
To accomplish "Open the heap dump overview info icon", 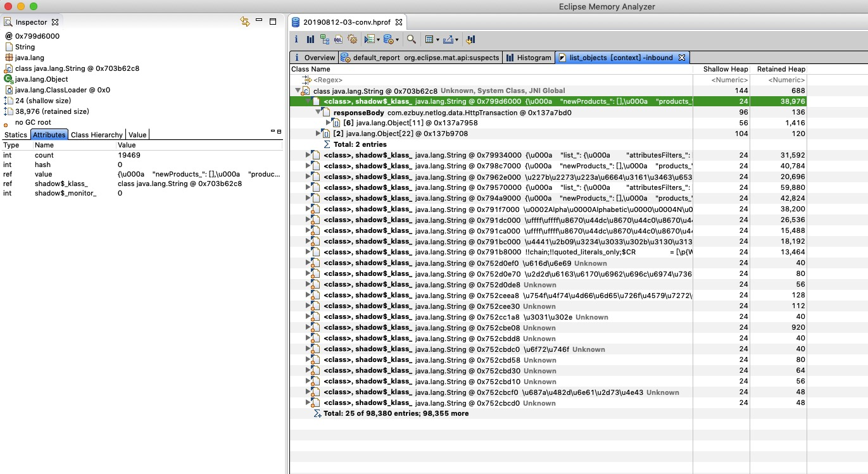I will pyautogui.click(x=296, y=39).
